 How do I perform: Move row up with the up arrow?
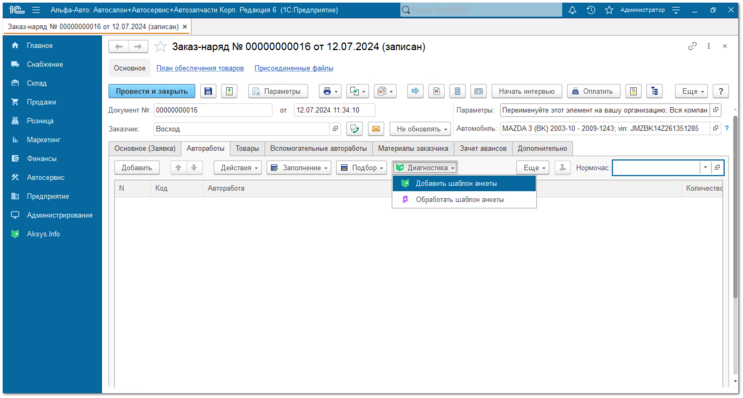click(x=179, y=168)
